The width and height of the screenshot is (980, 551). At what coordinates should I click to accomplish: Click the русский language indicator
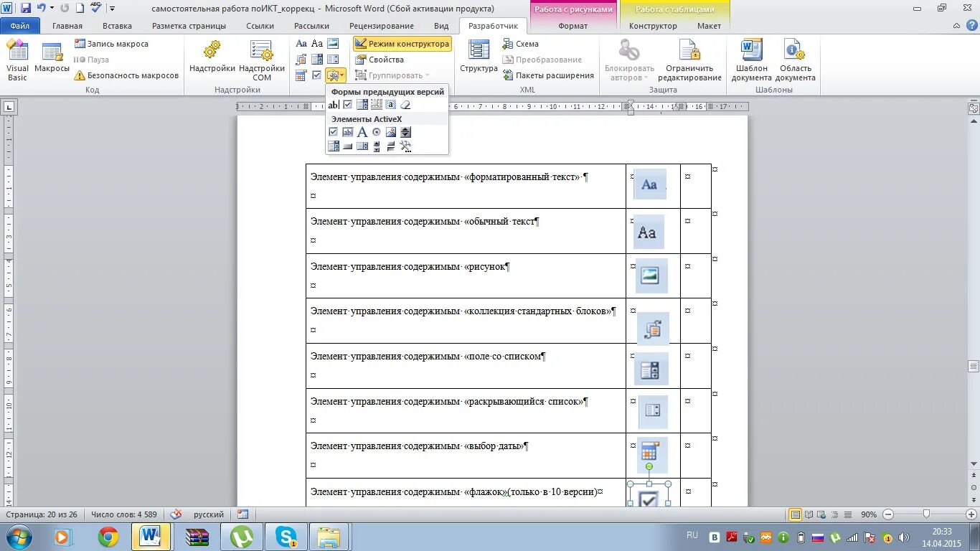pos(209,514)
